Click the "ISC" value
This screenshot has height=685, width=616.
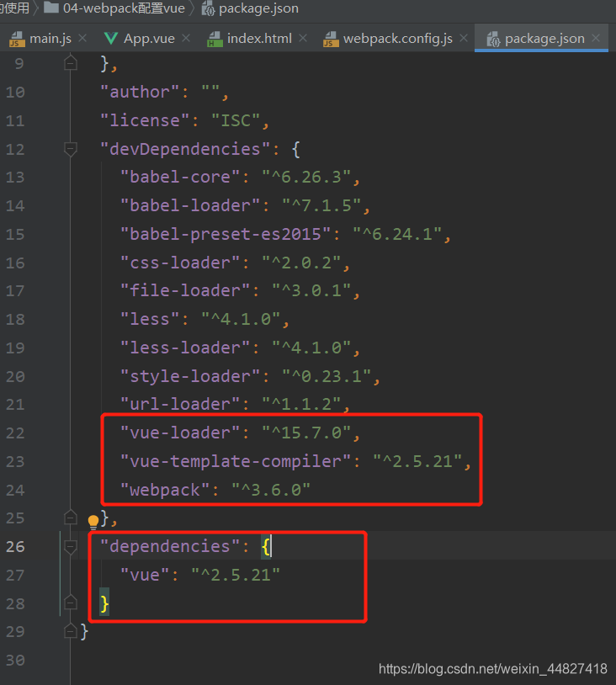tap(236, 120)
